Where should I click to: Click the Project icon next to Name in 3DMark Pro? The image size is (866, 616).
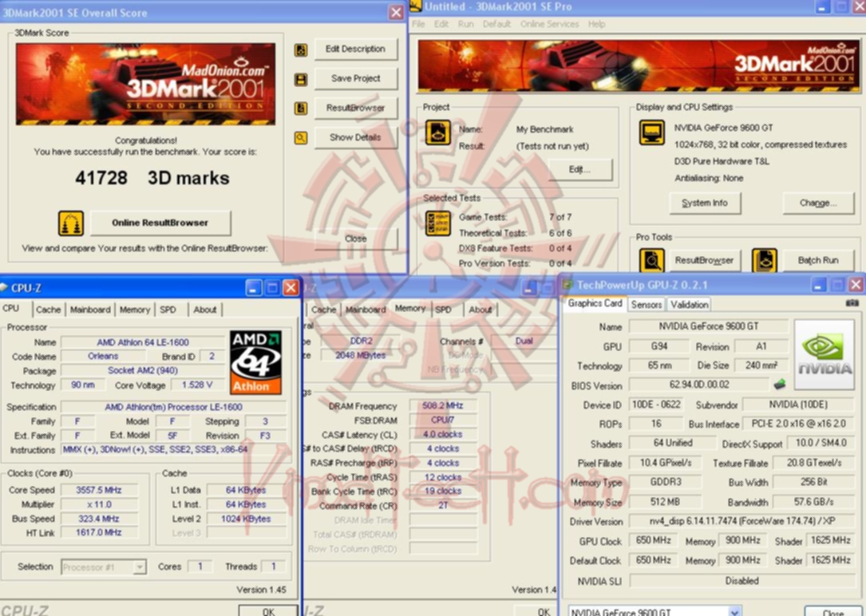438,132
